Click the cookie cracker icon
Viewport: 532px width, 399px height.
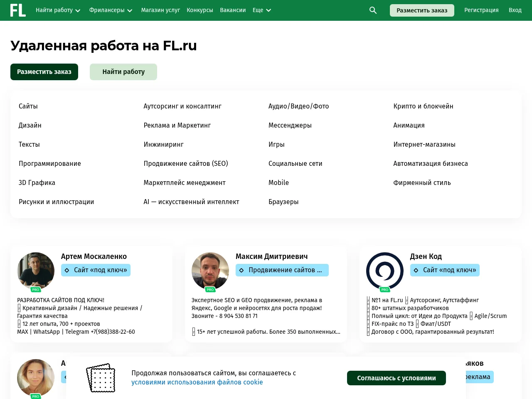point(101,377)
